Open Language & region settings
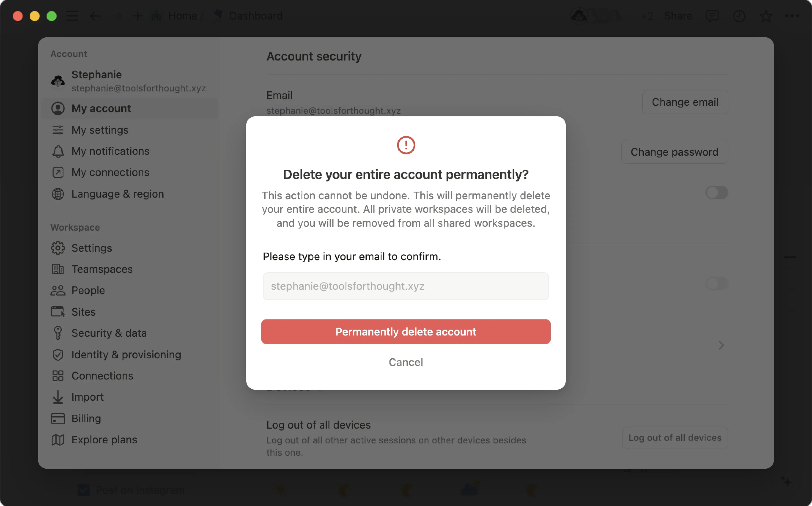 click(117, 193)
